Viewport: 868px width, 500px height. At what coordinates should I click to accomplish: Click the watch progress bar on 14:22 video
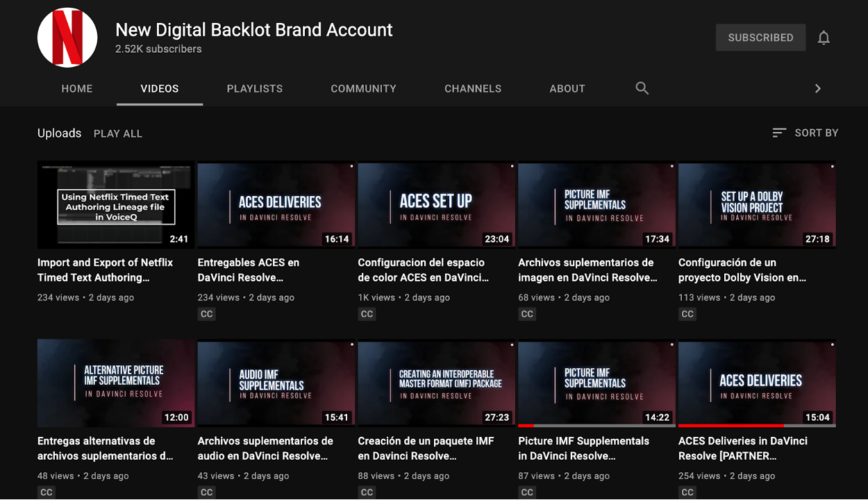pos(596,426)
